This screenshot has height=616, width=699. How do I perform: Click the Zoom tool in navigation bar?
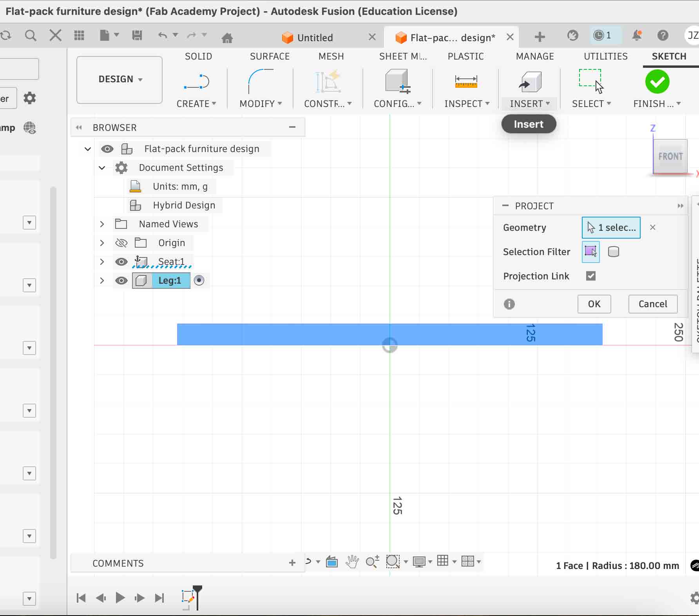(x=372, y=562)
